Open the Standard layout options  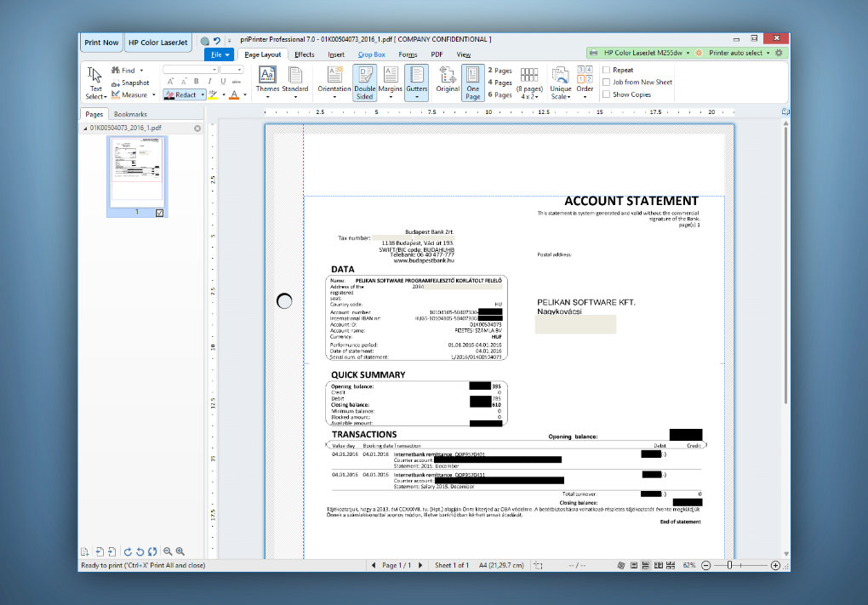(295, 83)
